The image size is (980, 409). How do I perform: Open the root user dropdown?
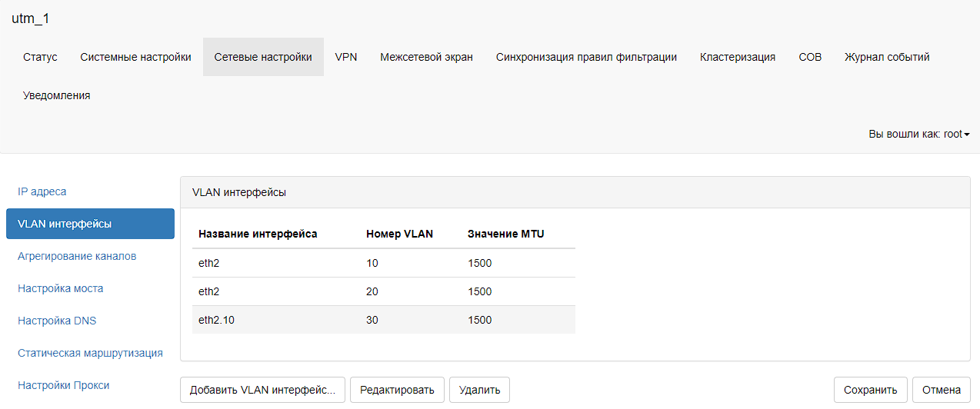click(918, 134)
